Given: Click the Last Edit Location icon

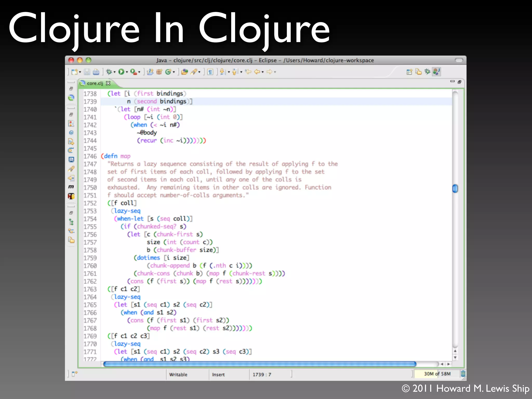Looking at the screenshot, I should 248,72.
